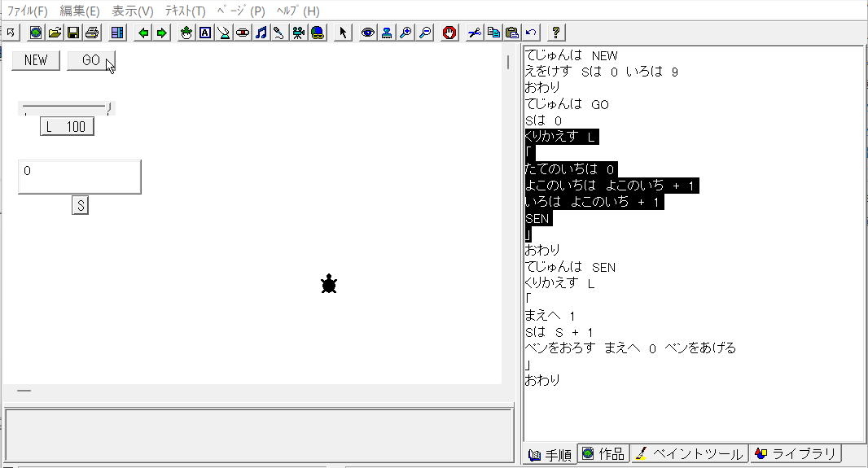Click the movie camera video tool

[x=299, y=33]
